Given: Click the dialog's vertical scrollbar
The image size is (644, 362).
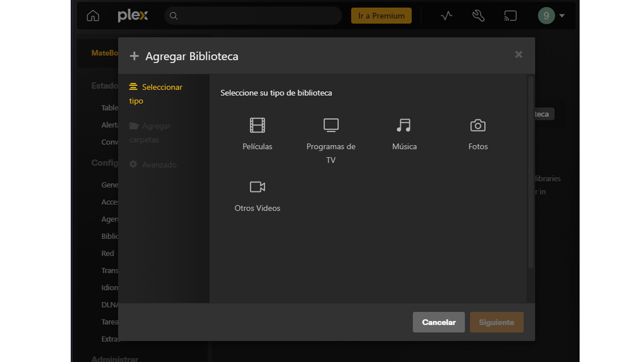Looking at the screenshot, I should pos(530,172).
